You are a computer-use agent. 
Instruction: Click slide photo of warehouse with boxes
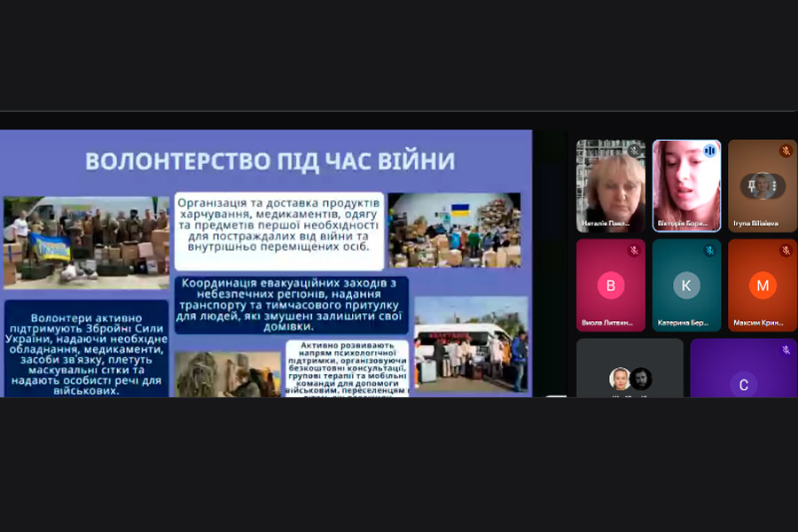455,231
